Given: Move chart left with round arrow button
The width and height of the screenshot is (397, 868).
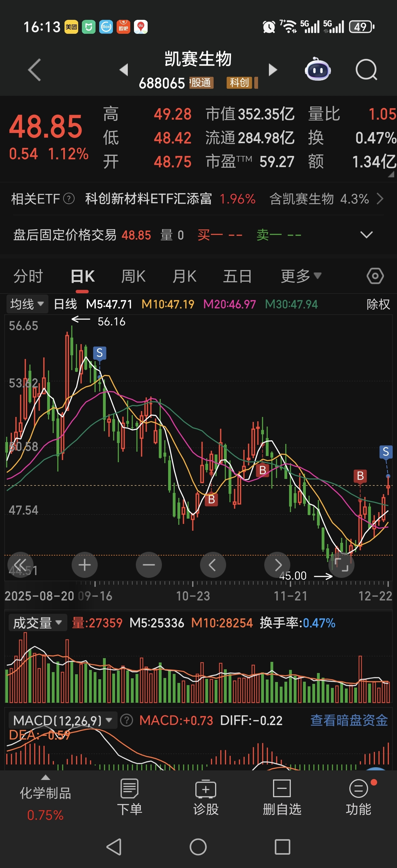Looking at the screenshot, I should click(x=213, y=565).
